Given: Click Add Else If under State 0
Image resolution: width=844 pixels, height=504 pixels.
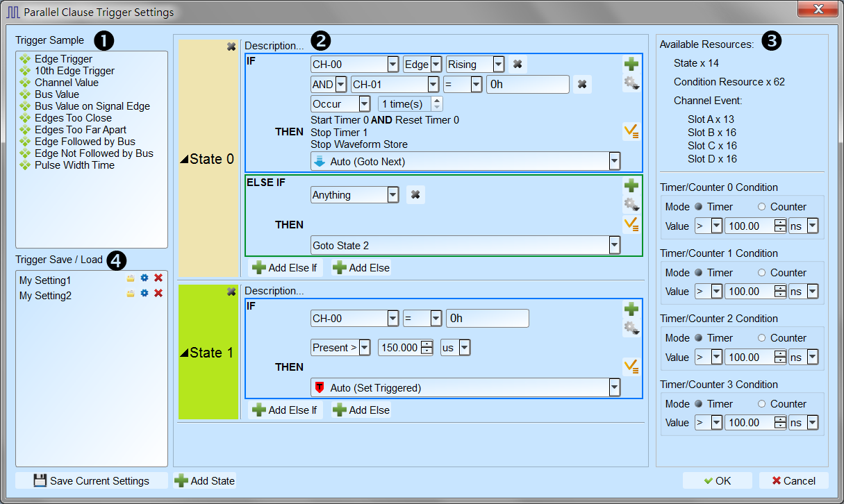Looking at the screenshot, I should (286, 268).
